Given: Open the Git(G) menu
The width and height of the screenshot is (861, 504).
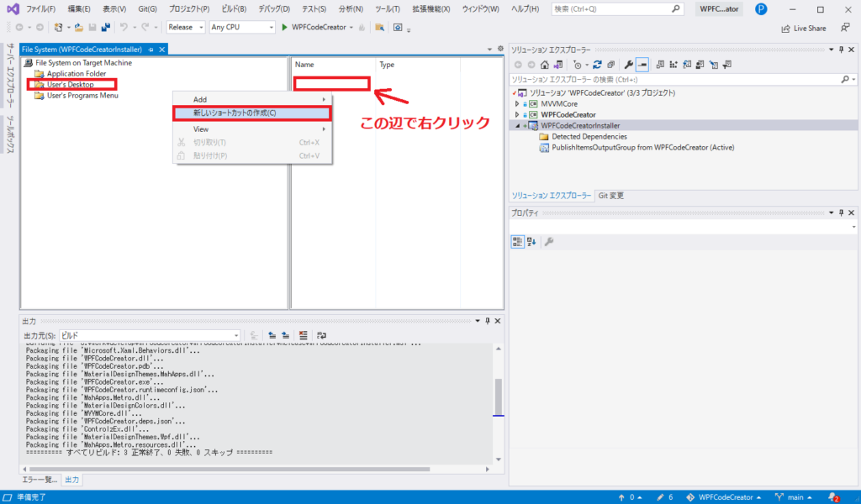Looking at the screenshot, I should (147, 8).
